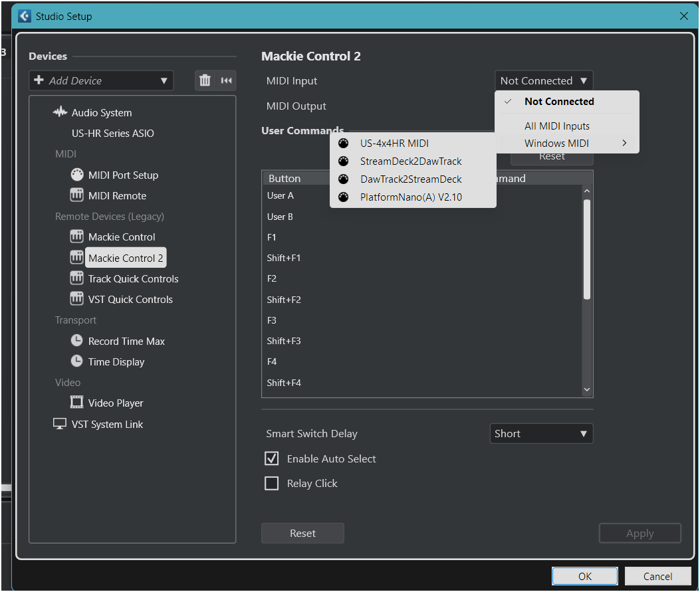The image size is (700, 592).
Task: Click the MIDI port icon beside StreamDeck2DawTrack
Action: click(343, 161)
